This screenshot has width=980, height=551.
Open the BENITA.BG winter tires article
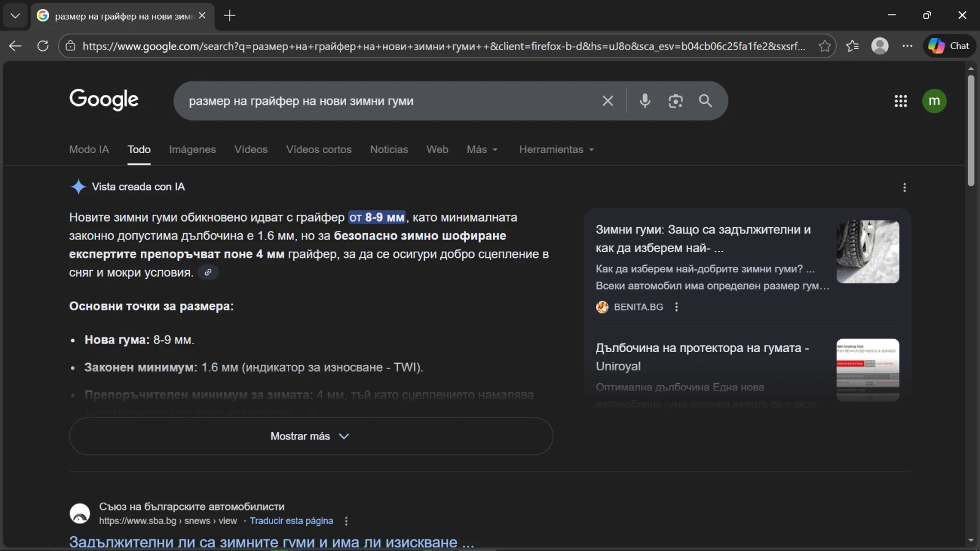click(x=703, y=239)
